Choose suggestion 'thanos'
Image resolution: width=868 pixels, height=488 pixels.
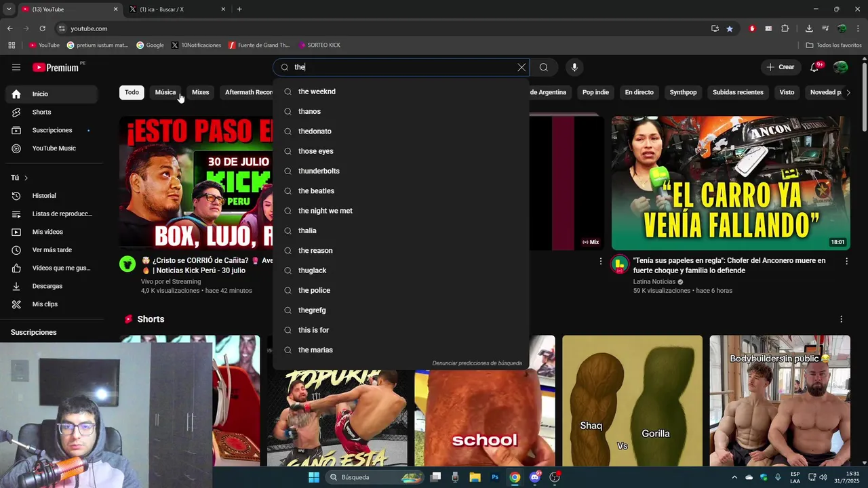(401, 111)
